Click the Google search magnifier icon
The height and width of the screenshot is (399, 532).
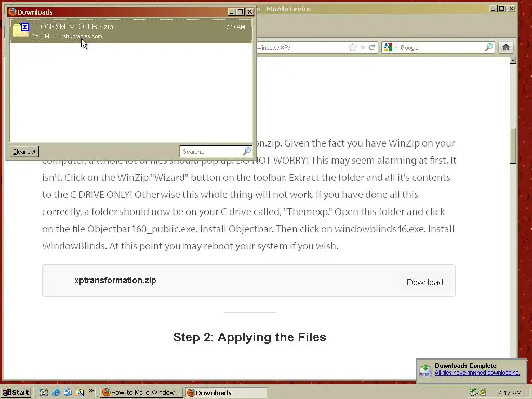(x=489, y=47)
